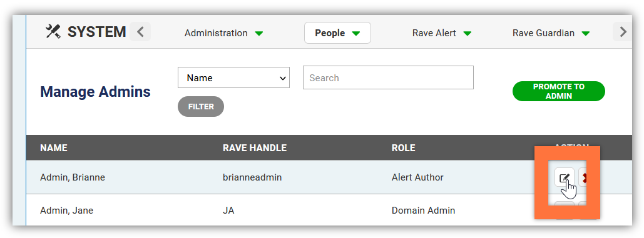The height and width of the screenshot is (238, 644).
Task: Click the ROLE column header
Action: [x=403, y=148]
